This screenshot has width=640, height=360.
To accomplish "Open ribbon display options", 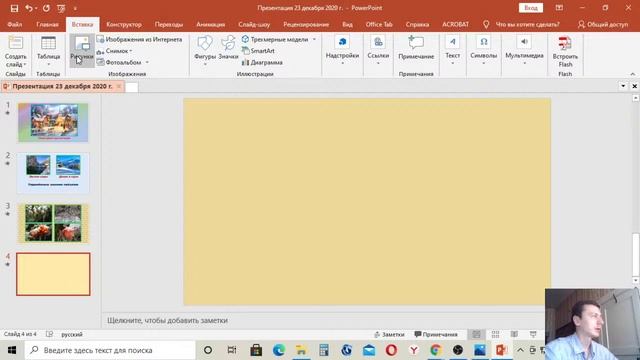I will click(x=559, y=8).
